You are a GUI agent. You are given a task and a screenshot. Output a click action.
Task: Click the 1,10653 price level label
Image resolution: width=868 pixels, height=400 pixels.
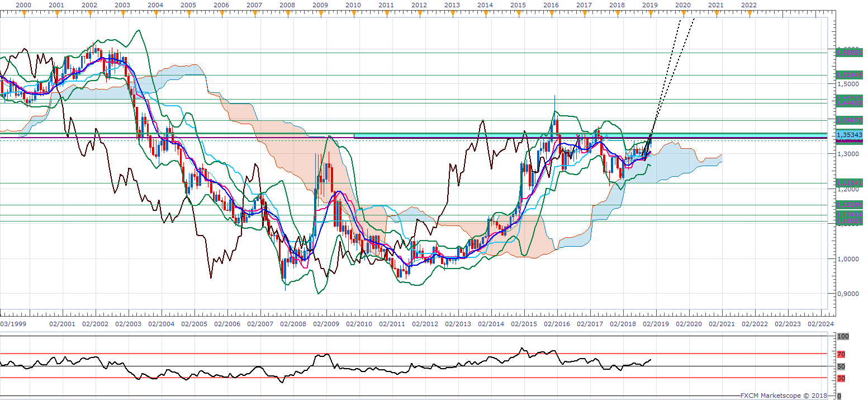(x=849, y=222)
